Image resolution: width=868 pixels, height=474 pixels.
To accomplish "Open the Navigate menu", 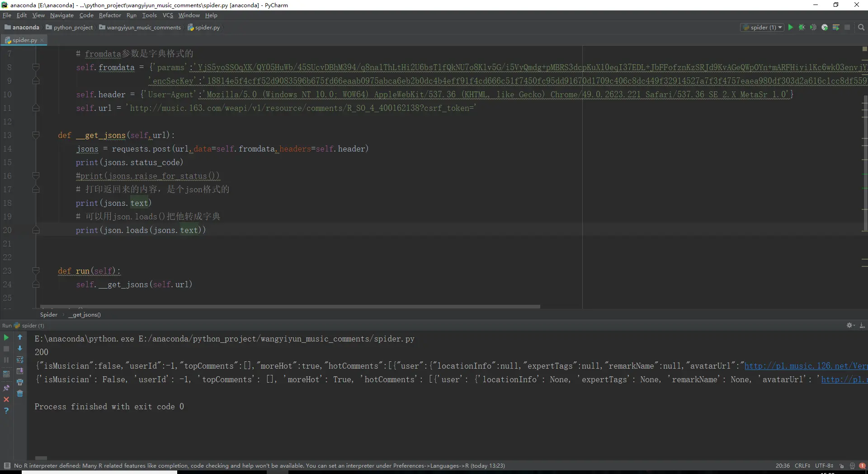I will [x=62, y=15].
